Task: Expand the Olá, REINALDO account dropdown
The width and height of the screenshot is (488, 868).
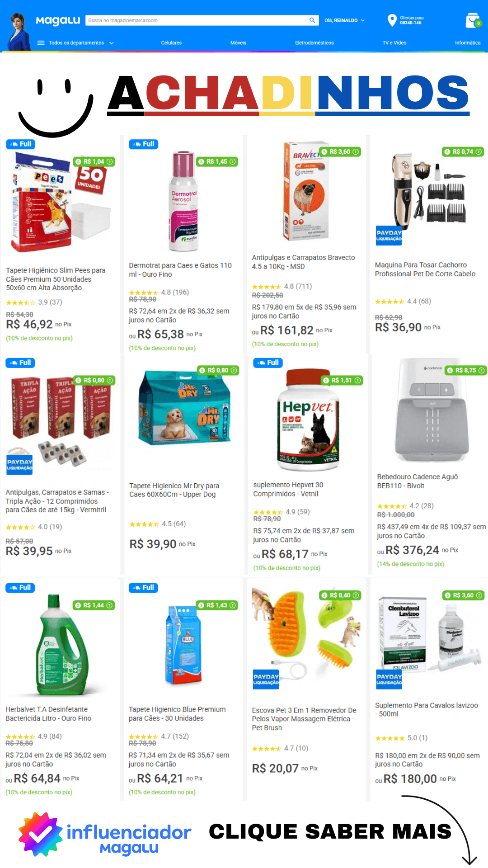Action: (344, 20)
